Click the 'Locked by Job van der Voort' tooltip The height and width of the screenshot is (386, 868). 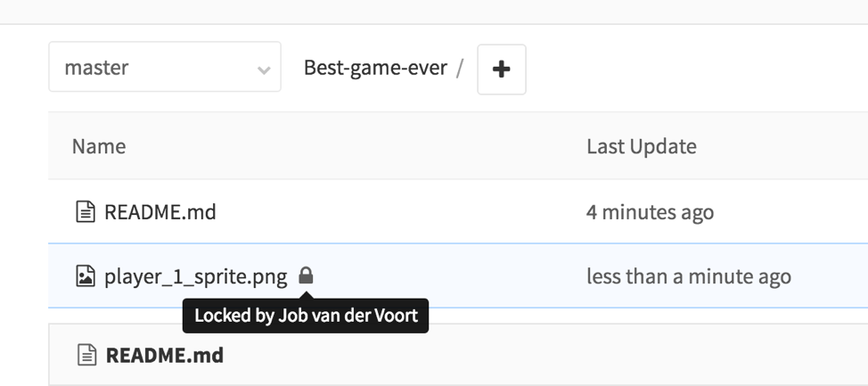point(306,316)
